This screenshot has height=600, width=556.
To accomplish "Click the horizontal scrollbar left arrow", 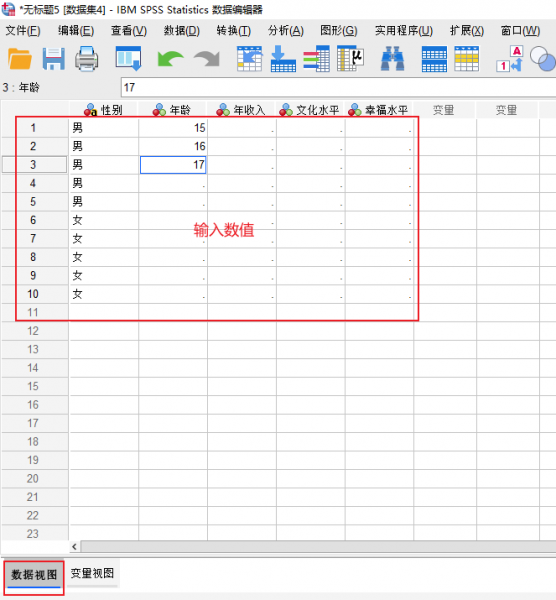I will point(74,547).
